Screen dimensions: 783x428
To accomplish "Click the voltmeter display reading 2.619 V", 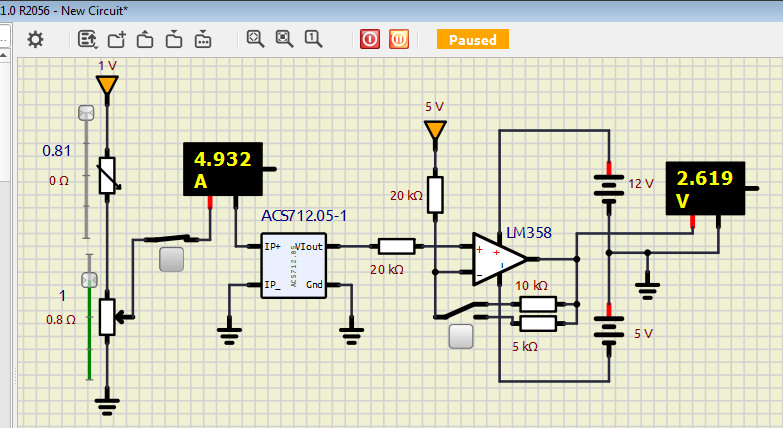I will [706, 188].
